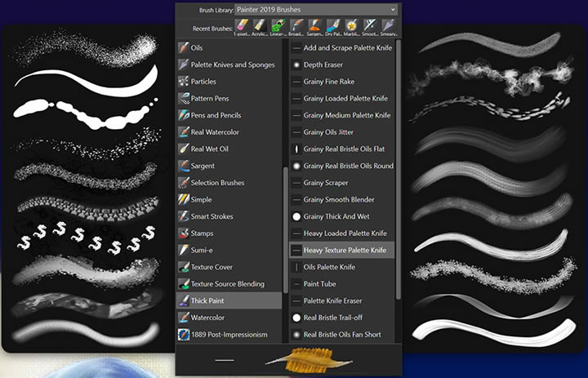Screen dimensions: 588x378
Task: Pick the Real Bristle Trail-off variant
Action: tap(342, 318)
